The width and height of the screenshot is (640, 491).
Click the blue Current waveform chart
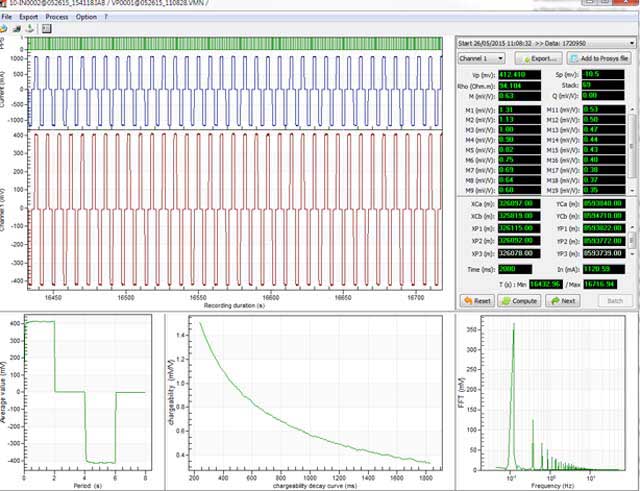(x=235, y=91)
